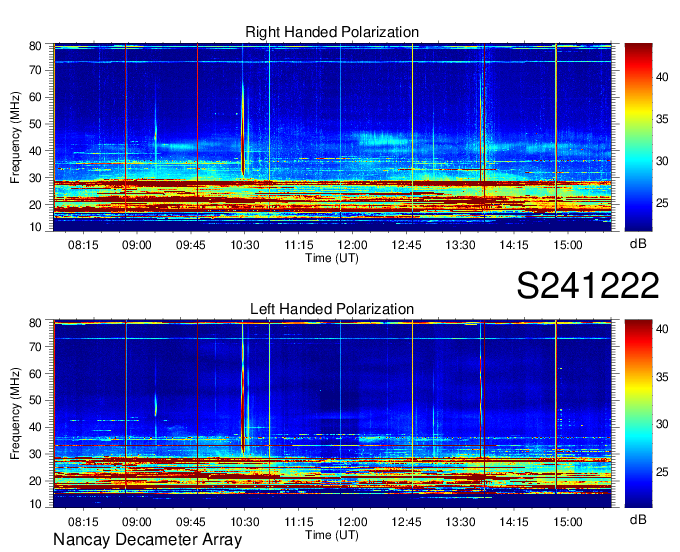The width and height of the screenshot is (680, 552).
Task: Click 10 MHz tick on Right Handed plot
Action: [x=35, y=227]
